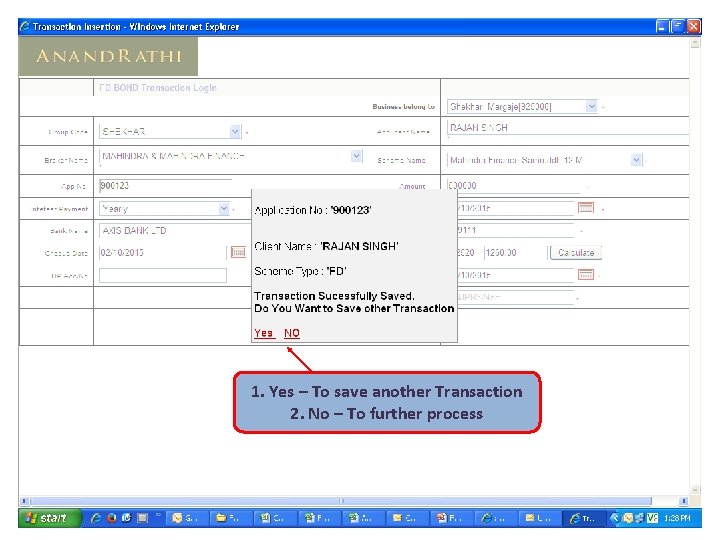Click the 1250.00 value field
720x540 pixels.
point(514,252)
